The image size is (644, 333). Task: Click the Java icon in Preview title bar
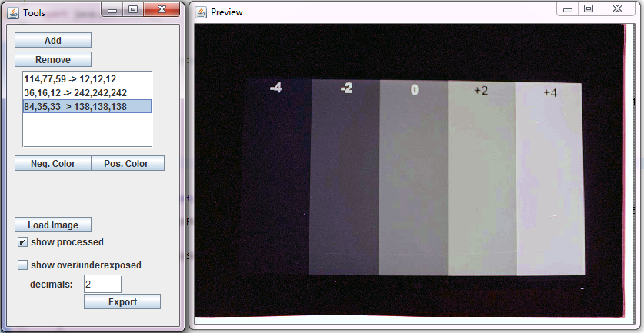click(201, 12)
